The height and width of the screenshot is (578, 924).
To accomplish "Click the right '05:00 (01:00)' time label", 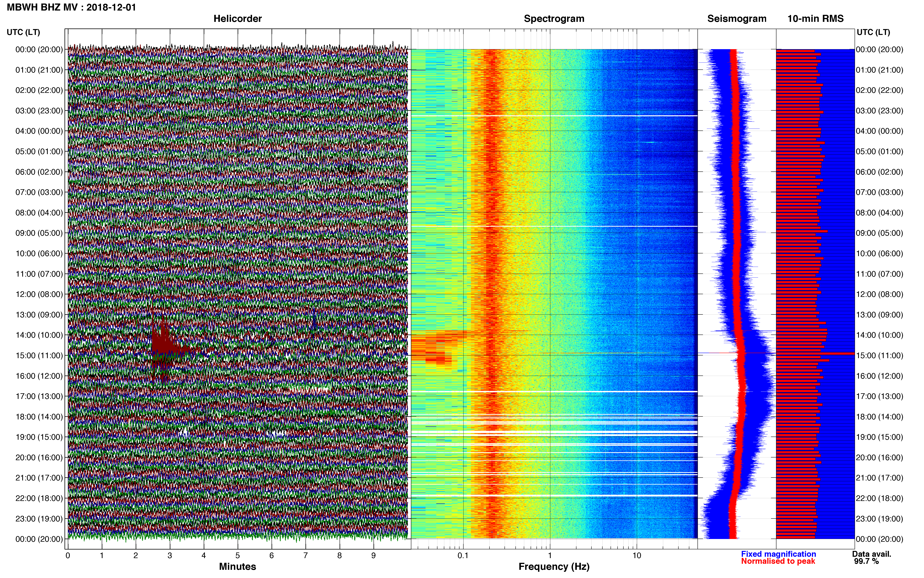I will coord(880,151).
